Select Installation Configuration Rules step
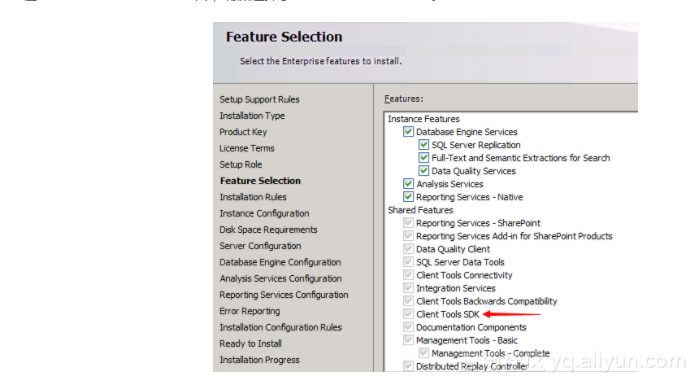The image size is (697, 384). click(x=280, y=327)
